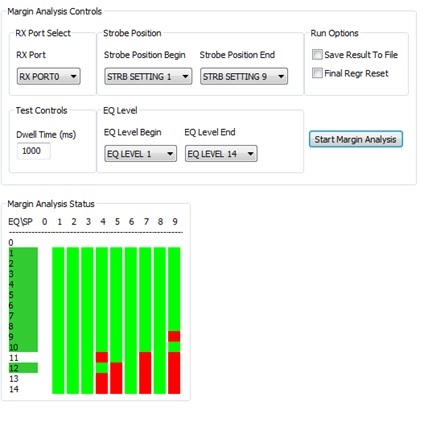
Task: Open the STRB SETTING 9 end dropdown
Action: coord(244,77)
